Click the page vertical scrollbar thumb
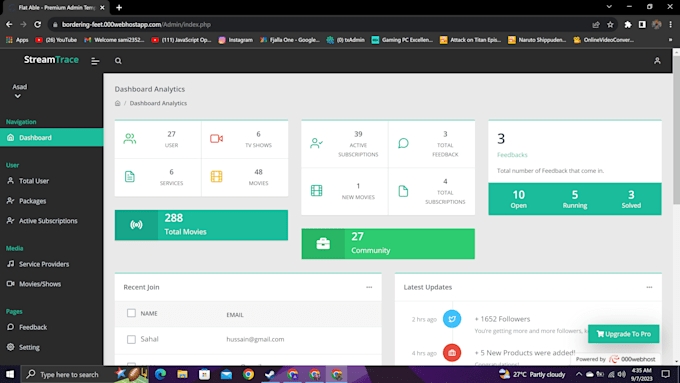 (x=676, y=129)
